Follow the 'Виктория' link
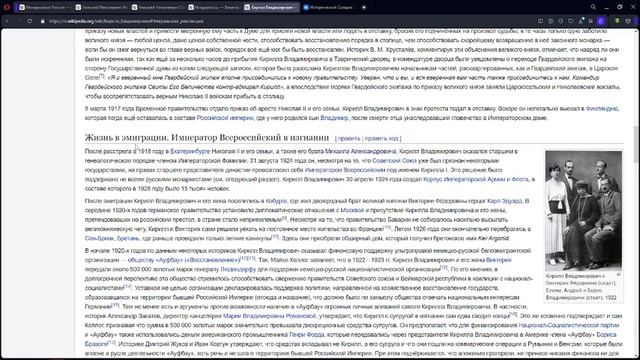Image resolution: width=640 pixels, height=360 pixels. (x=498, y=260)
